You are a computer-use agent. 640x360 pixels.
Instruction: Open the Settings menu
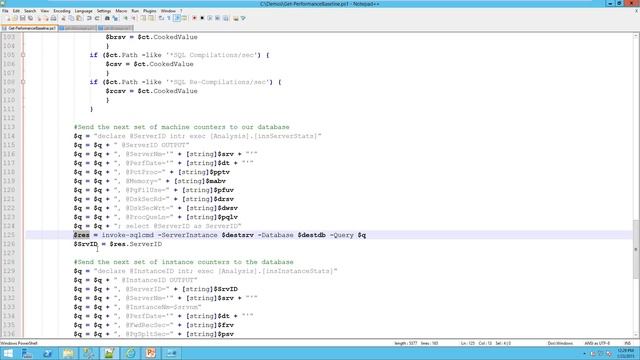[104, 11]
